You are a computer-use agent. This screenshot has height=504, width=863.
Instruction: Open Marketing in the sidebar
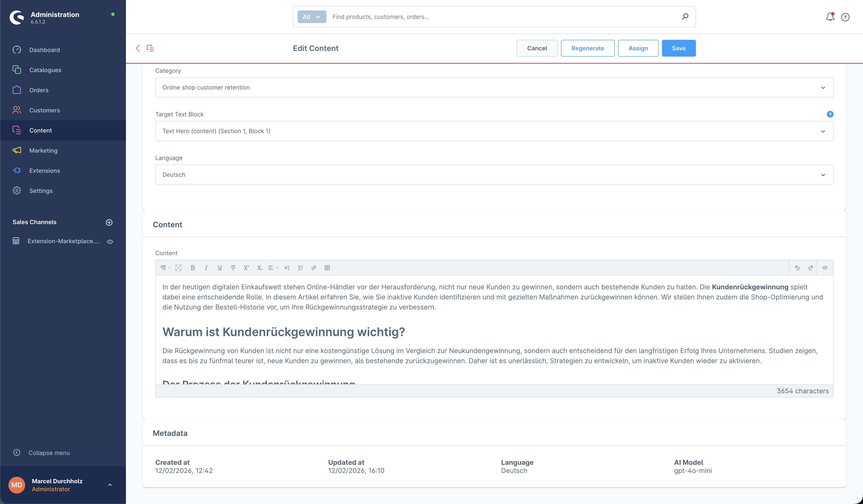pyautogui.click(x=43, y=151)
